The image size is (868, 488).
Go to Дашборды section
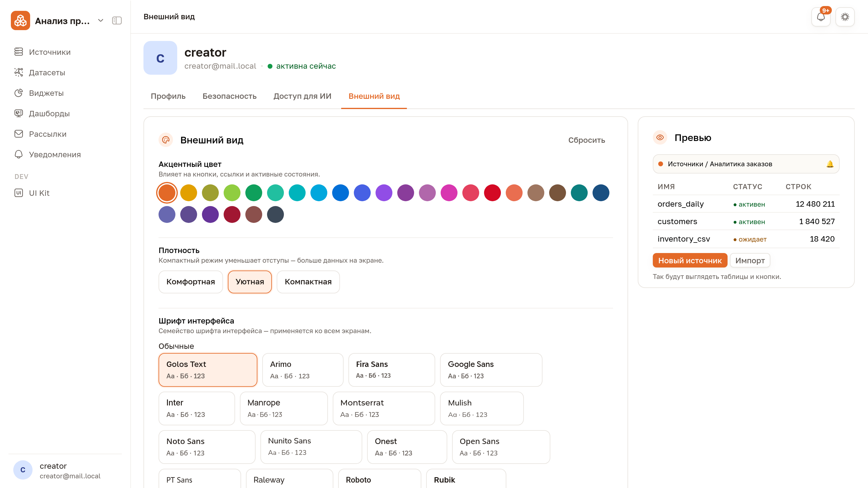tap(65, 114)
